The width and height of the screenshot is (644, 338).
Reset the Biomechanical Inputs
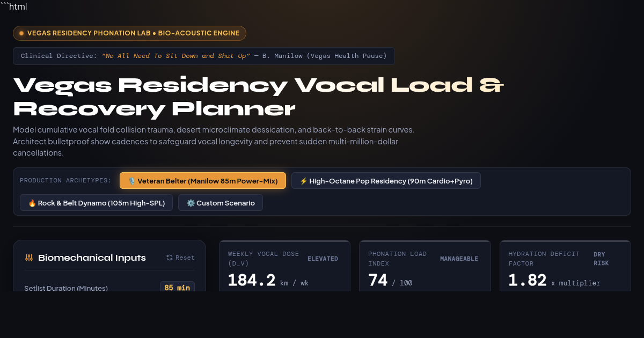pos(180,258)
